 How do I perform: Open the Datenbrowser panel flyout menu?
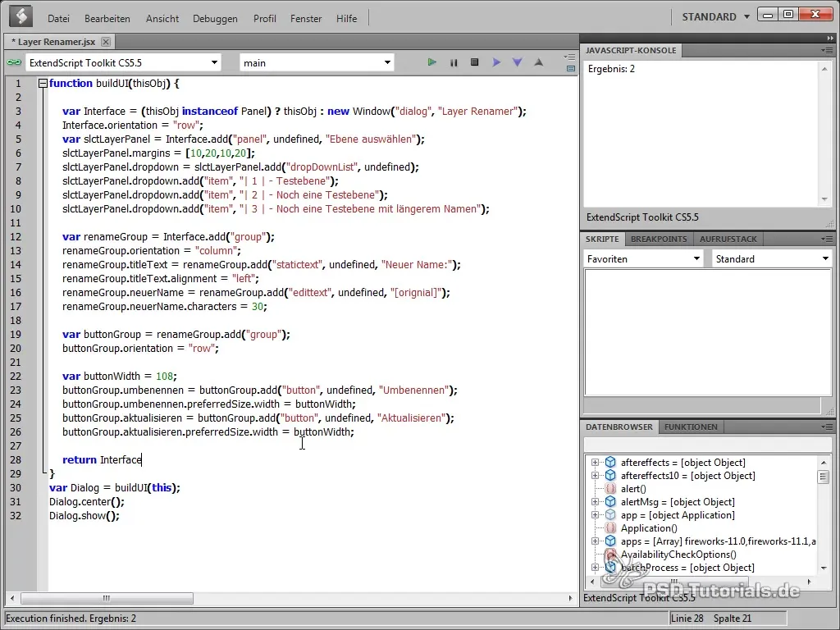827,427
